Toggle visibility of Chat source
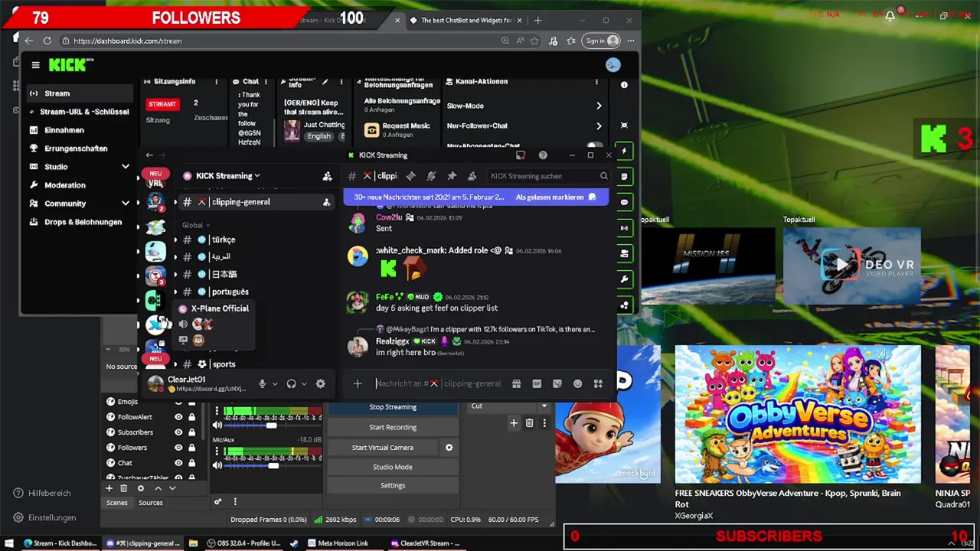The width and height of the screenshot is (980, 551). (178, 463)
